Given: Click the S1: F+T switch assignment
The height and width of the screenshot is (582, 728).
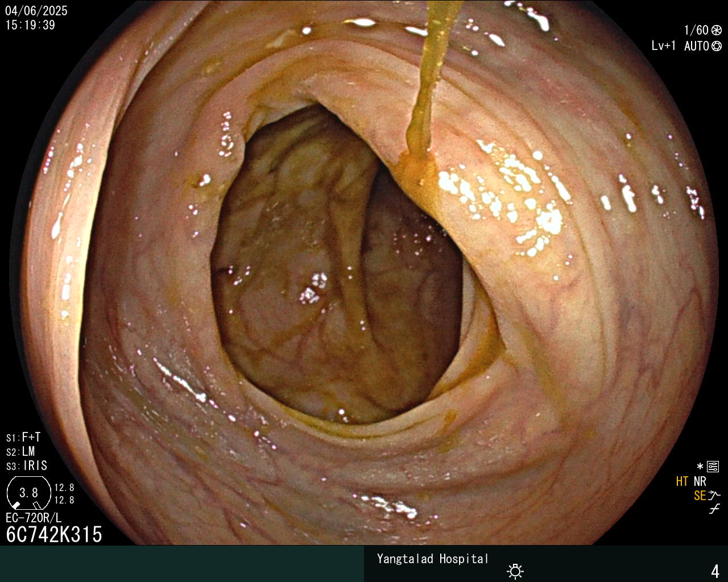Looking at the screenshot, I should pos(23,437).
